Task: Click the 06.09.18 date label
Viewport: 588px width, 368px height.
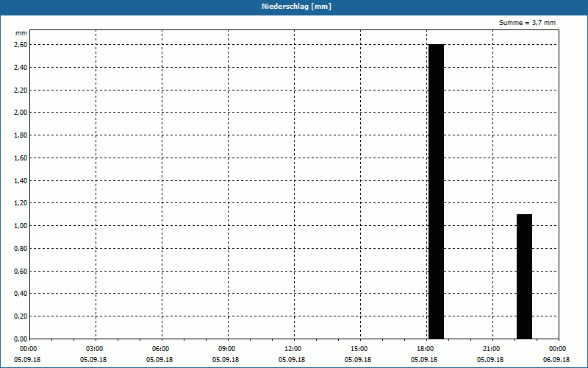Action: tap(556, 360)
